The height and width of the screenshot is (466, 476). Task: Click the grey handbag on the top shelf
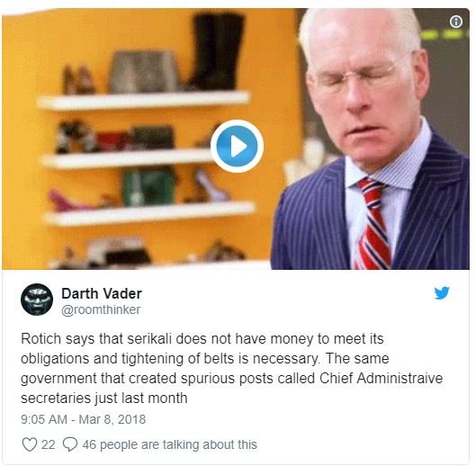click(x=143, y=71)
